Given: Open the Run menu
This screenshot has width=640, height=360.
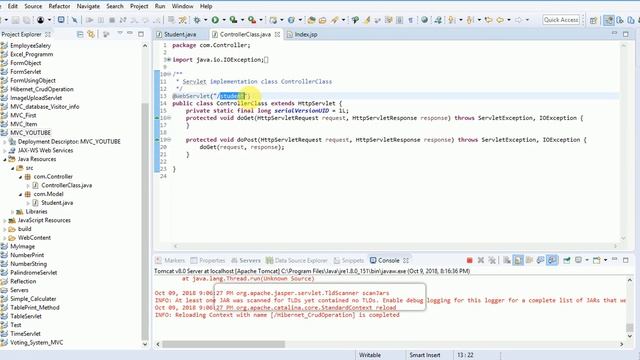Looking at the screenshot, I should pyautogui.click(x=160, y=6).
